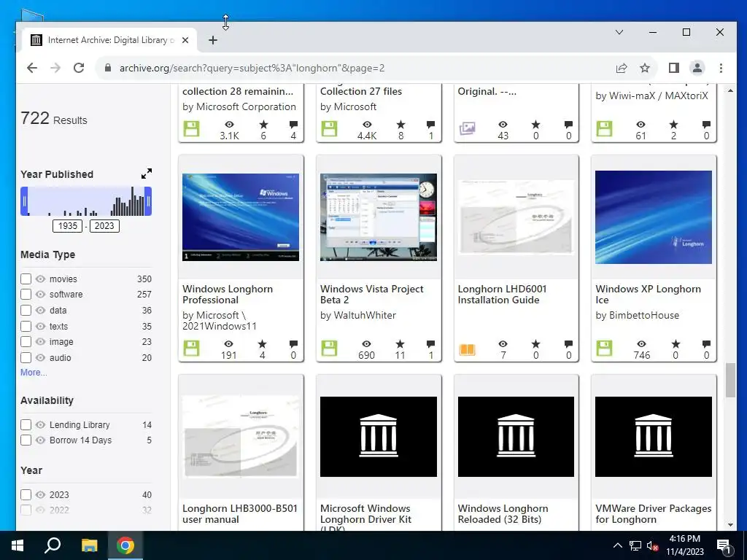Hide Lending Library using eye toggle

[41, 424]
